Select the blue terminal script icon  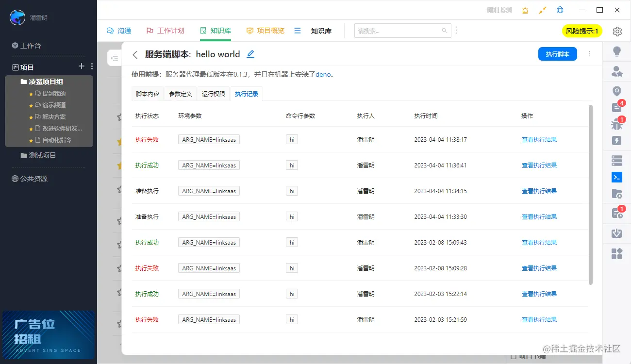coord(617,177)
